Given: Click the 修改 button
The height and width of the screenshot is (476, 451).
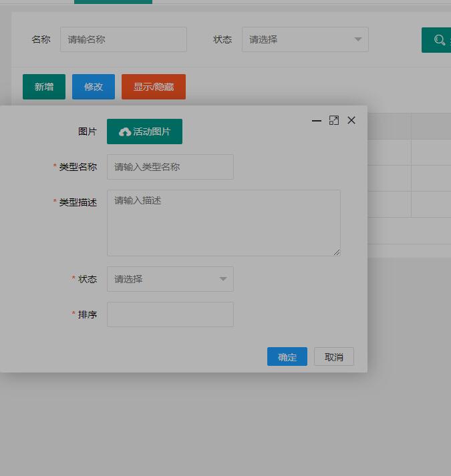Looking at the screenshot, I should [x=94, y=87].
